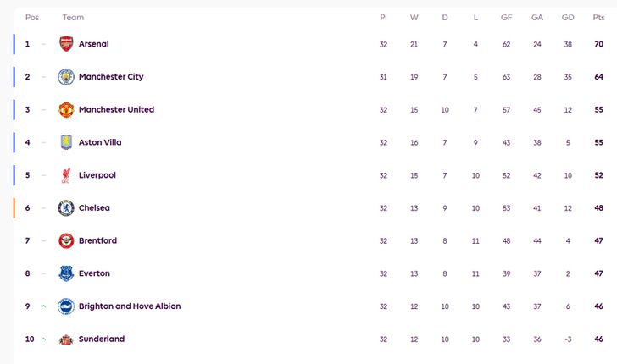Click Arsenal's 70 points value
Screen dimensions: 617x364
pos(598,44)
